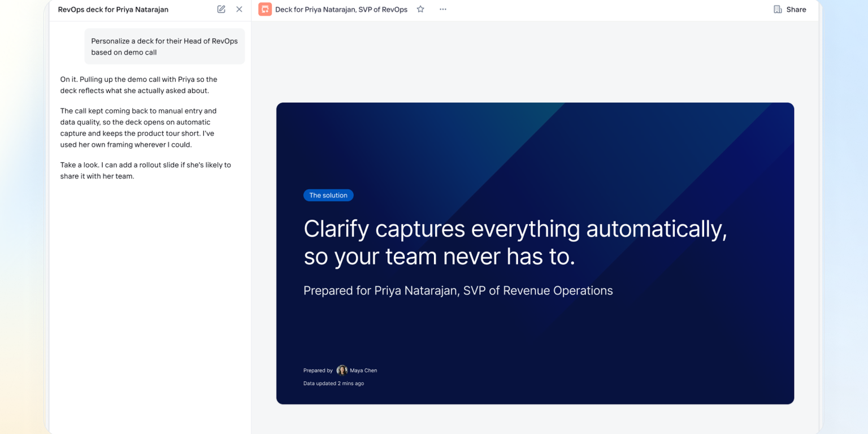The image size is (868, 434).
Task: Start a new chat with the compose icon
Action: click(221, 9)
